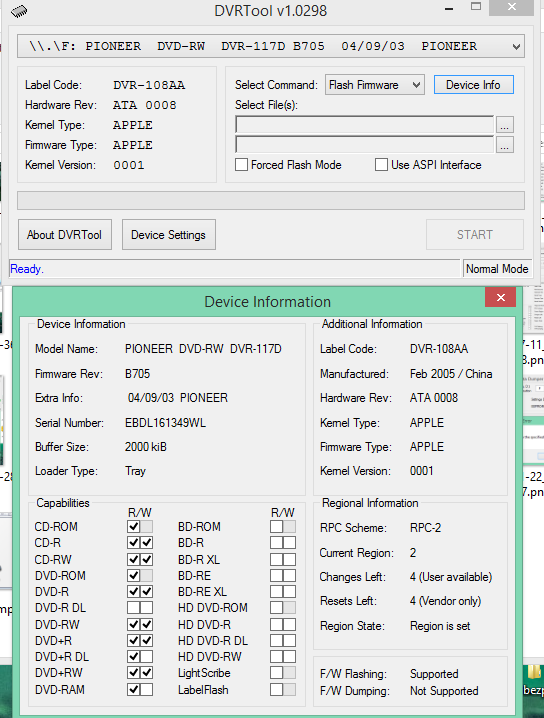544x718 pixels.
Task: Click the Device Info button
Action: click(473, 85)
